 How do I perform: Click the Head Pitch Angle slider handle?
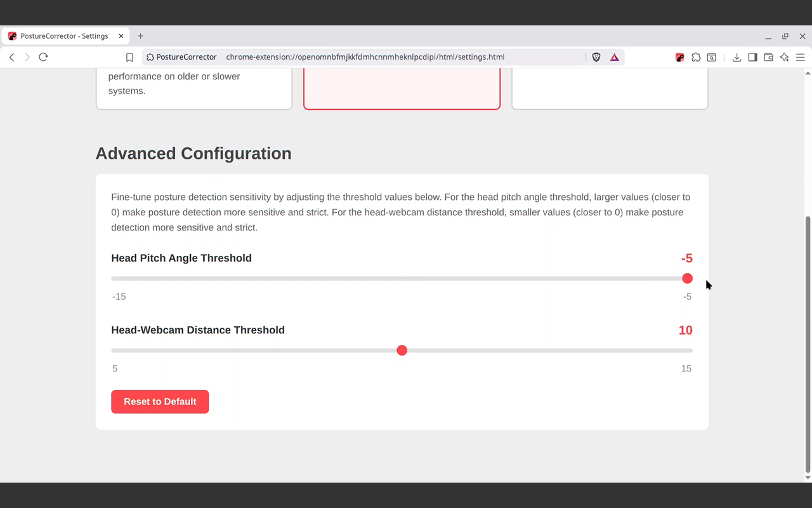coord(687,278)
